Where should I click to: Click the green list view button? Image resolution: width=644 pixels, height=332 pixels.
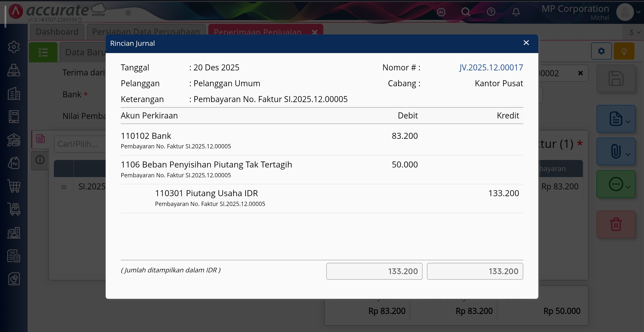tap(43, 52)
